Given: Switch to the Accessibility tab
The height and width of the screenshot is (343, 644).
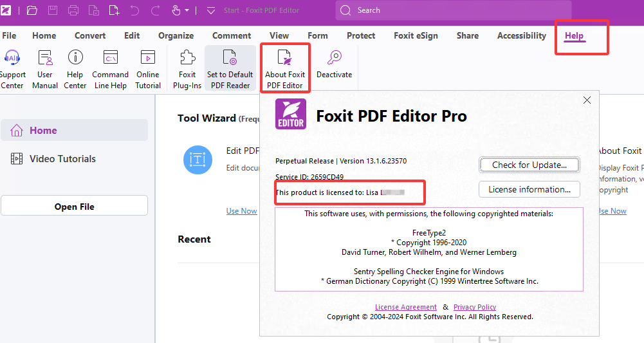Looking at the screenshot, I should 522,36.
